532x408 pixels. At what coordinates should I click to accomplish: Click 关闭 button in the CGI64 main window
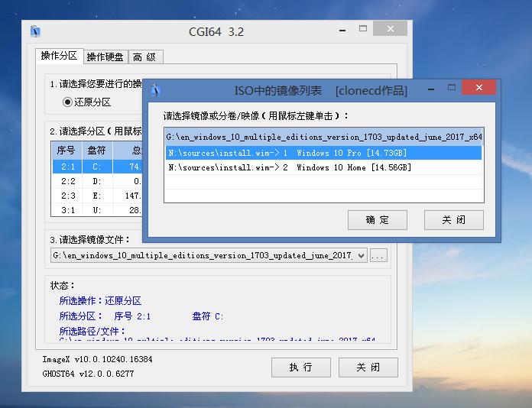pyautogui.click(x=368, y=368)
